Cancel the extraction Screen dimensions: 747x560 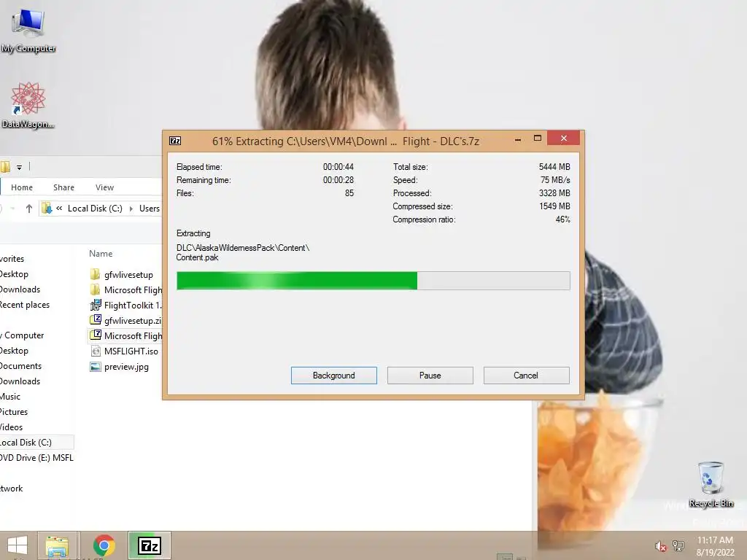tap(527, 376)
